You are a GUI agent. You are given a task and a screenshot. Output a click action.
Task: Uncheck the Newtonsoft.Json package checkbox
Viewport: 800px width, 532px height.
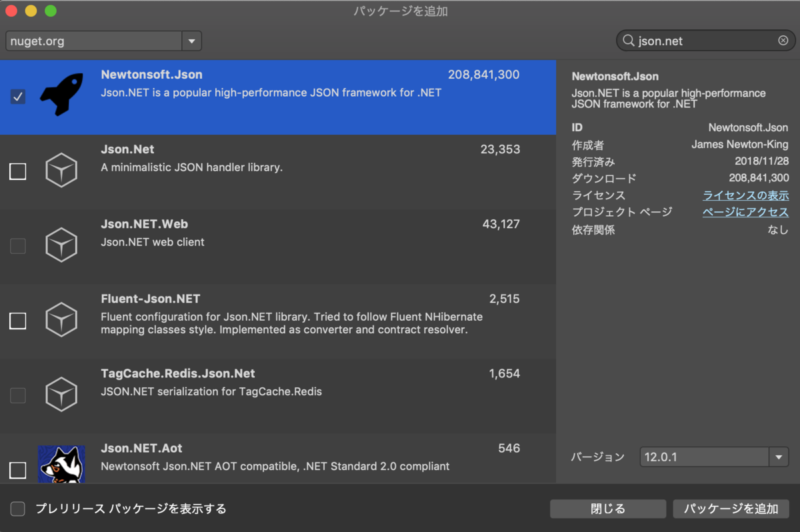(x=17, y=97)
